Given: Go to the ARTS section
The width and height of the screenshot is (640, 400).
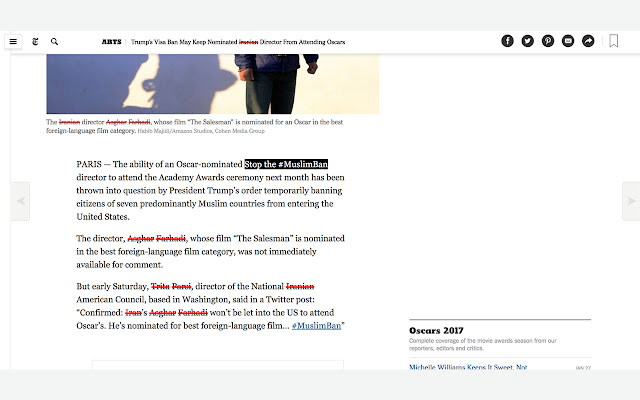Looking at the screenshot, I should 111,42.
